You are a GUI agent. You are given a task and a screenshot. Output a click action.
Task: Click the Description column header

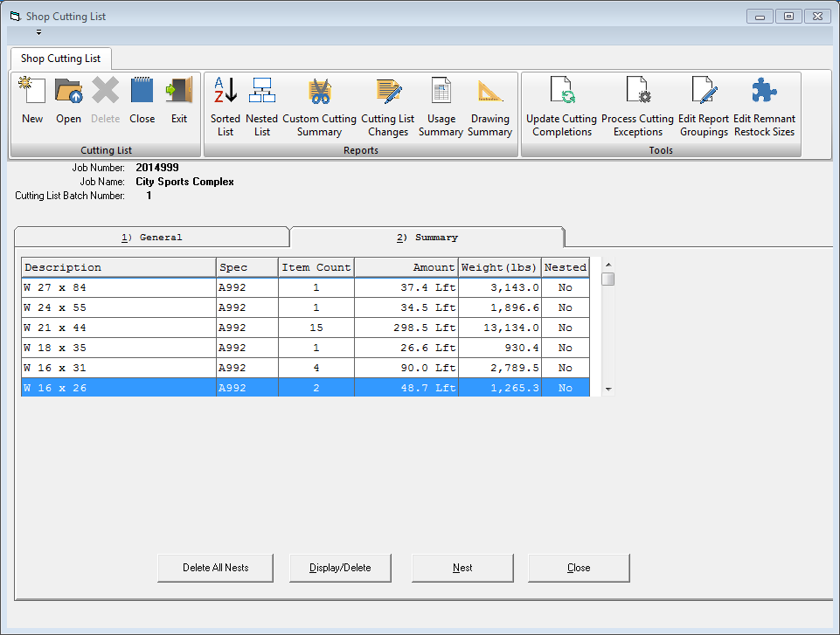118,267
